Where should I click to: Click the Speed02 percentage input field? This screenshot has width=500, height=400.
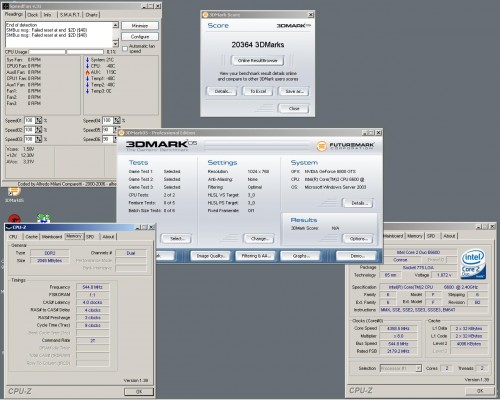pos(29,130)
